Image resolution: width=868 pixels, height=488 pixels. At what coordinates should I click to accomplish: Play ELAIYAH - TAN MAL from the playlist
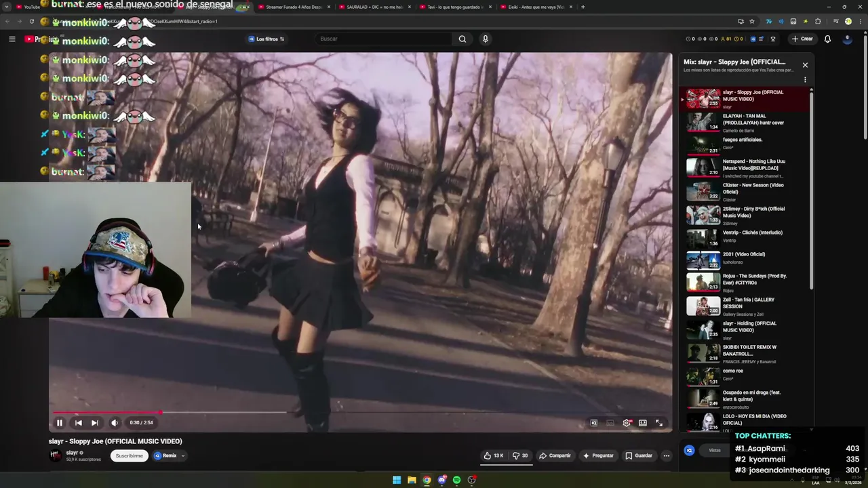click(746, 123)
